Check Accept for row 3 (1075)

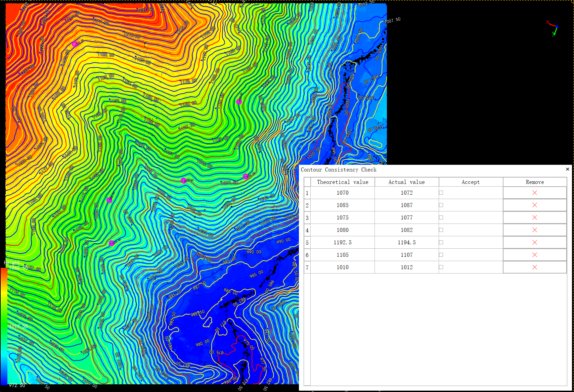(x=441, y=217)
